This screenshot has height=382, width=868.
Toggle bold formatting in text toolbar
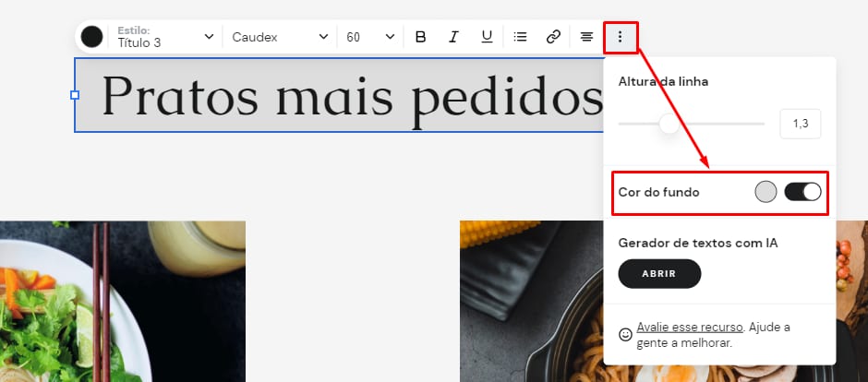click(x=421, y=37)
